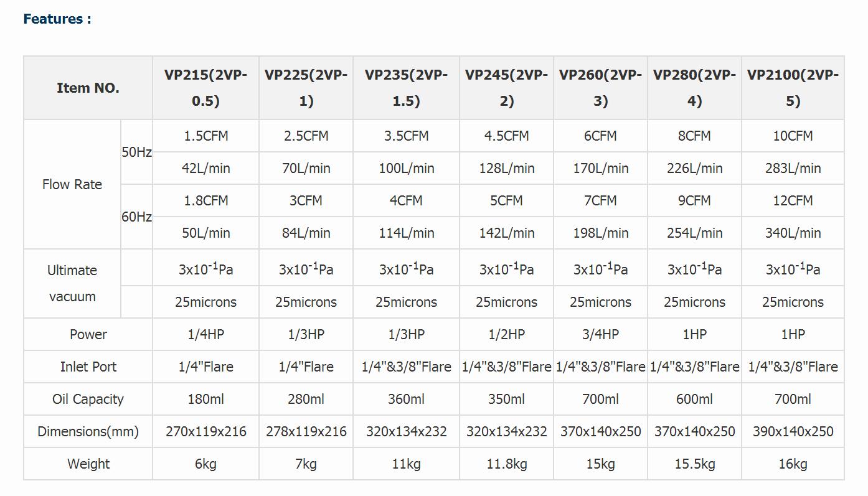Select the 360ml oil capacity cell

pos(406,400)
